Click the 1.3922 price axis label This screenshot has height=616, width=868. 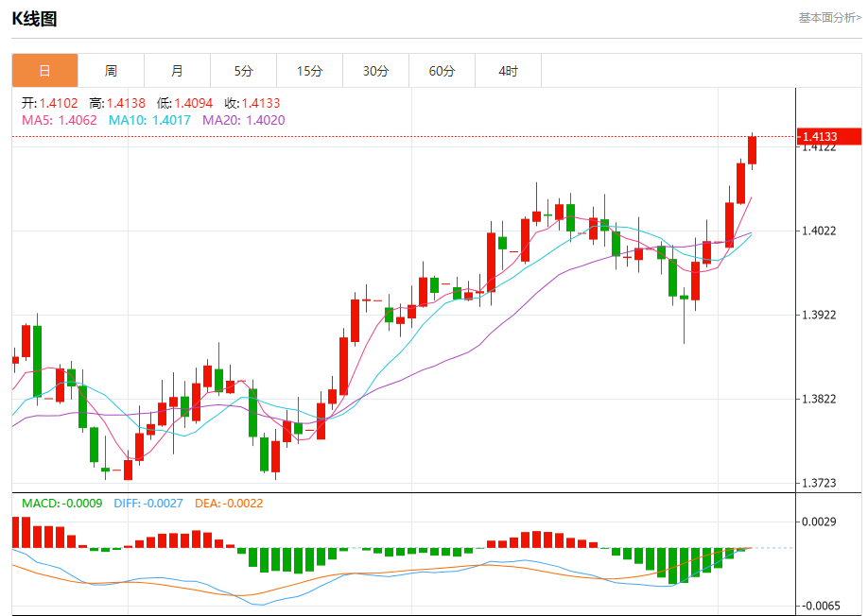[x=819, y=315]
